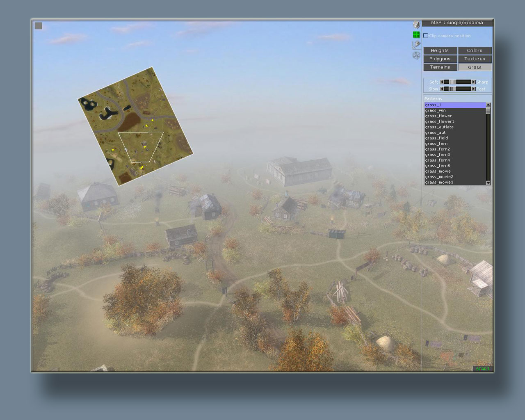Switch to the Colors tab
The height and width of the screenshot is (420, 525).
click(475, 50)
